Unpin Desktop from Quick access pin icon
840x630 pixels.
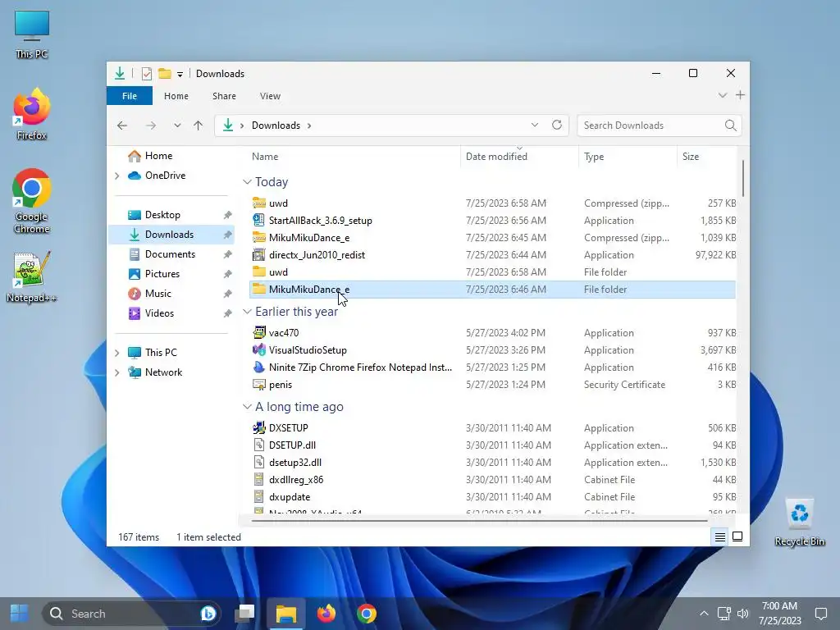(228, 215)
